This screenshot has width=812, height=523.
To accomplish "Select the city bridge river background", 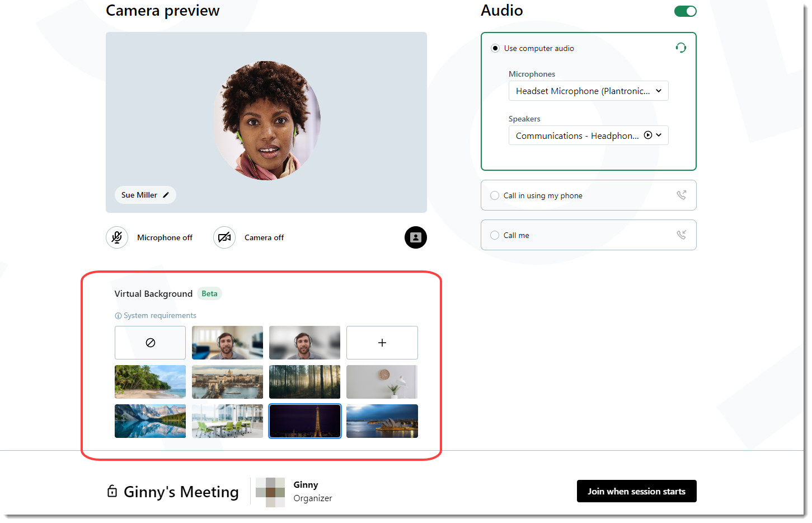I will (x=227, y=382).
